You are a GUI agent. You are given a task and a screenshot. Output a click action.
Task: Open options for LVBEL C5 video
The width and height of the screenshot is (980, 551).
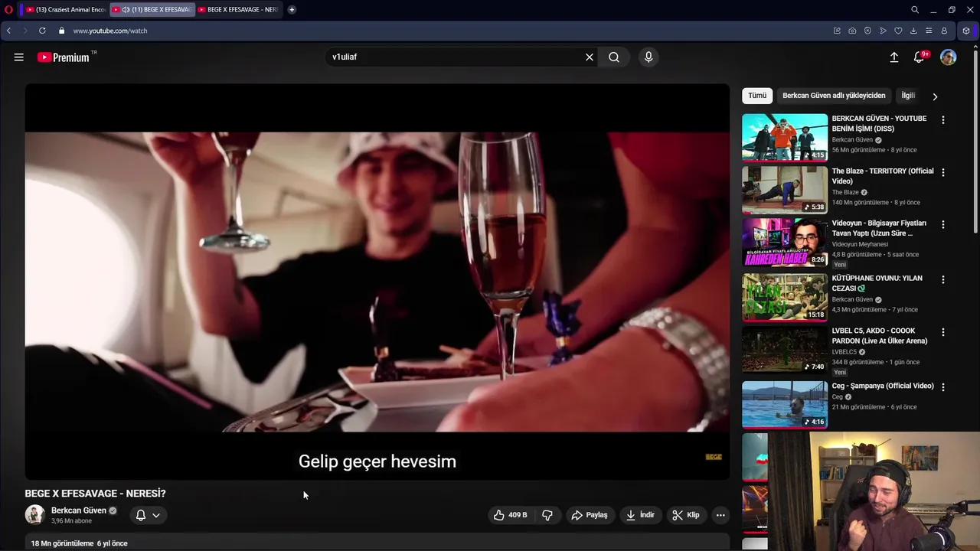coord(943,333)
